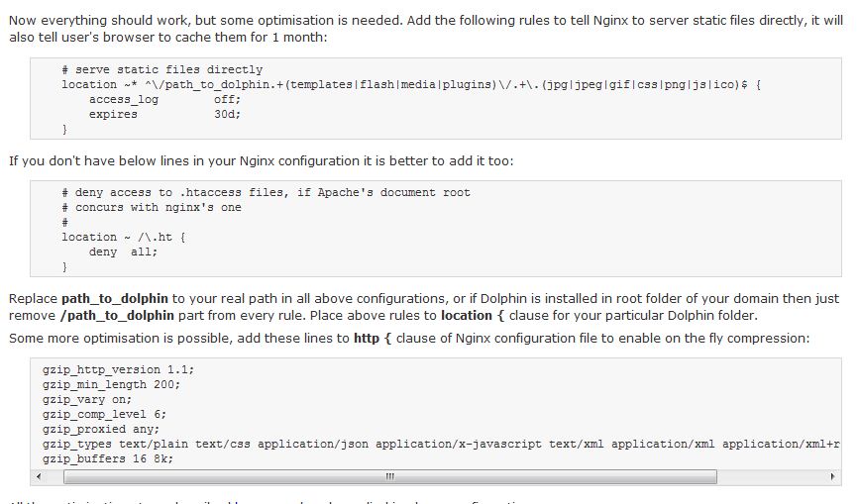This screenshot has width=859, height=504.
Task: Click the 'gzip_http_version 1.1;' line
Action: click(118, 370)
